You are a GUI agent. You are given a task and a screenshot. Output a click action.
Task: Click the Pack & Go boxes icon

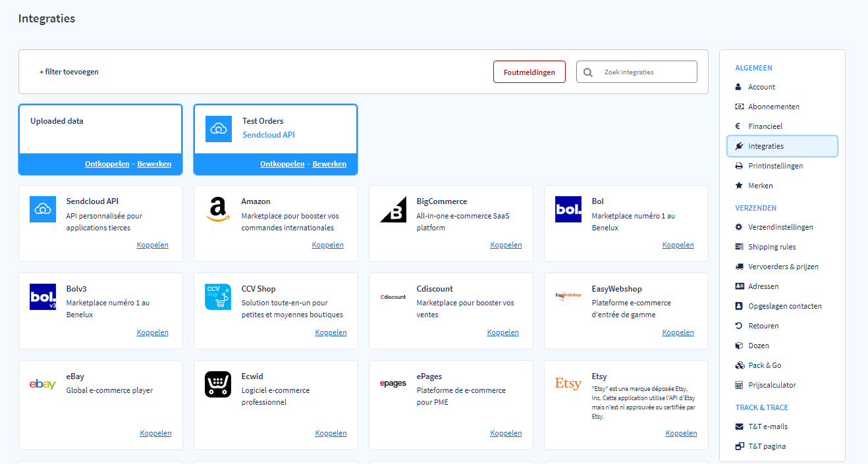[739, 365]
